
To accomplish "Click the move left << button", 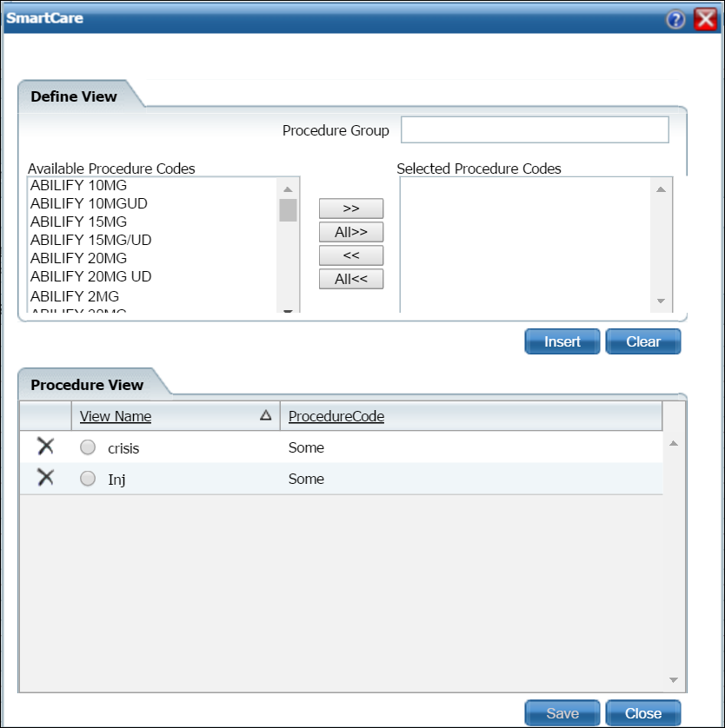I will click(x=351, y=255).
